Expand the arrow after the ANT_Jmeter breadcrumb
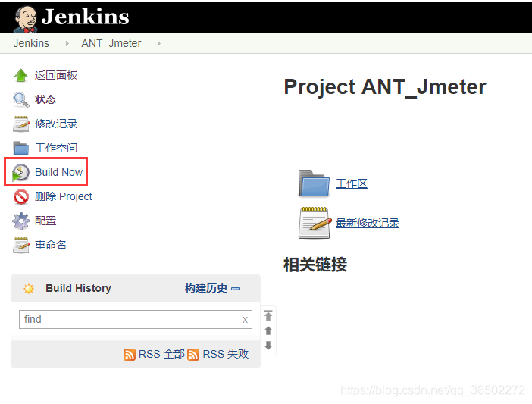This screenshot has height=404, width=532. pos(159,44)
